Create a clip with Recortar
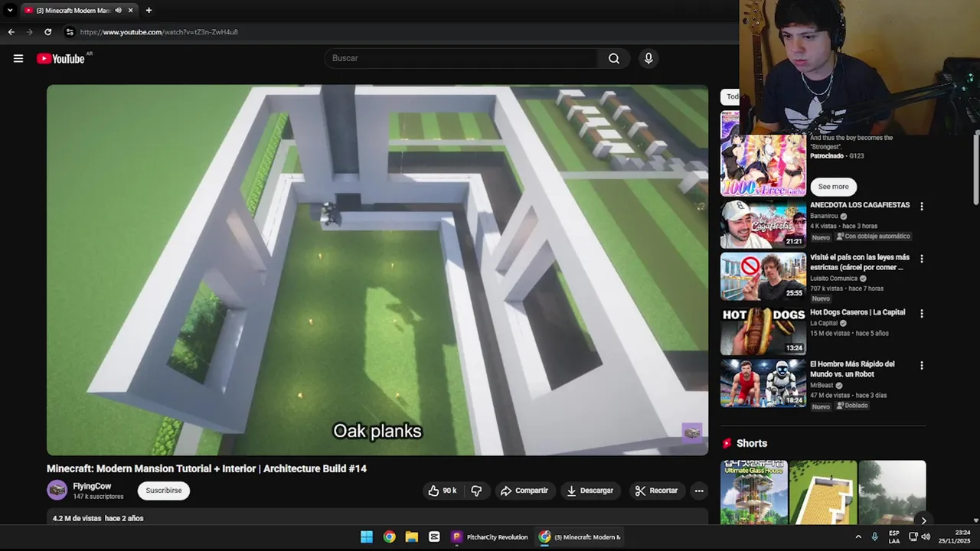This screenshot has width=980, height=551. click(656, 491)
